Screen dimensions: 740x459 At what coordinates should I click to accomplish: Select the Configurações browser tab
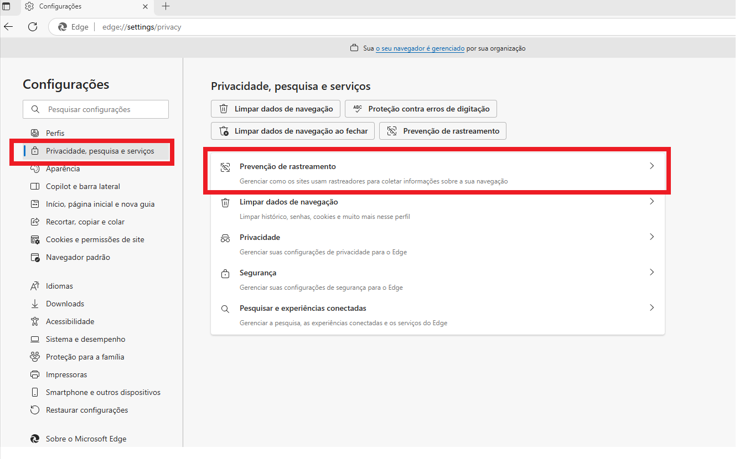[x=86, y=7]
